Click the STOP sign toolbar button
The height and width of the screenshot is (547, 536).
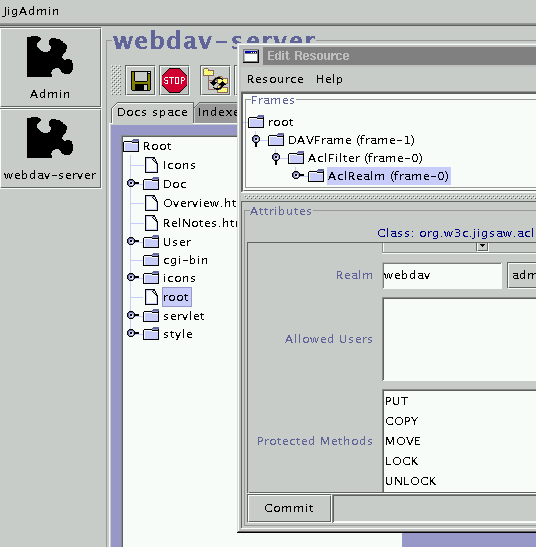(174, 81)
